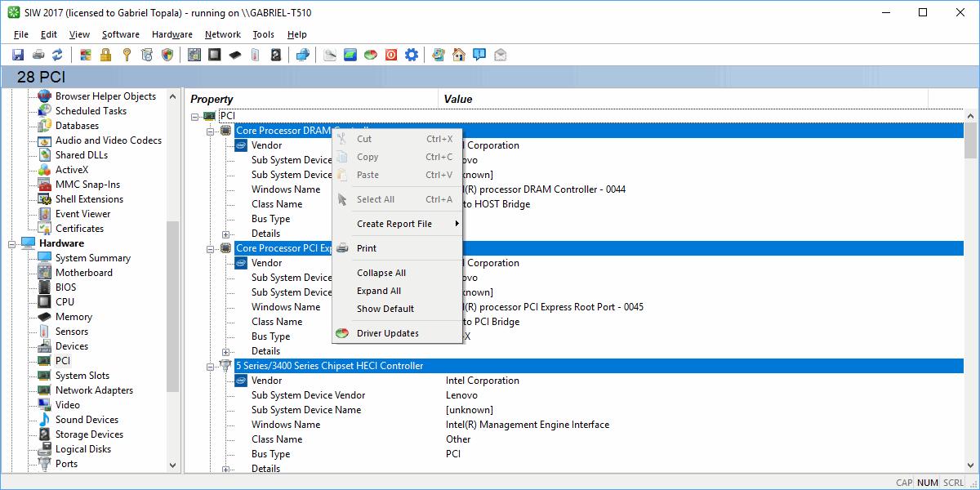Click the refresh arrows toolbar icon

[x=57, y=55]
